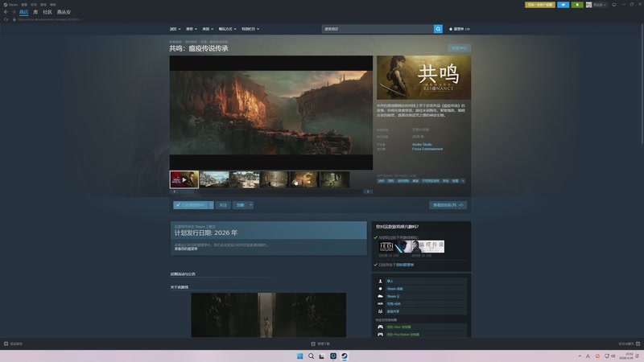Open the 您的愿望单 wishlist link
The image size is (644, 362).
click(x=405, y=265)
